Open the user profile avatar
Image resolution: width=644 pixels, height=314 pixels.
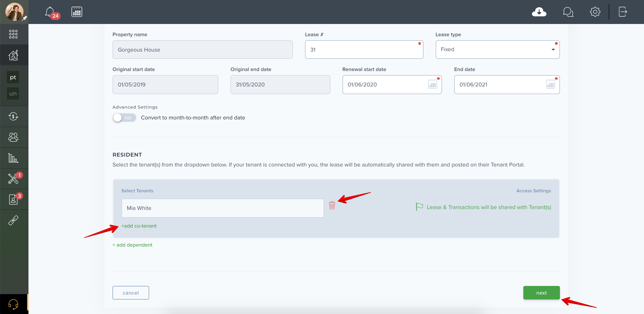click(14, 12)
